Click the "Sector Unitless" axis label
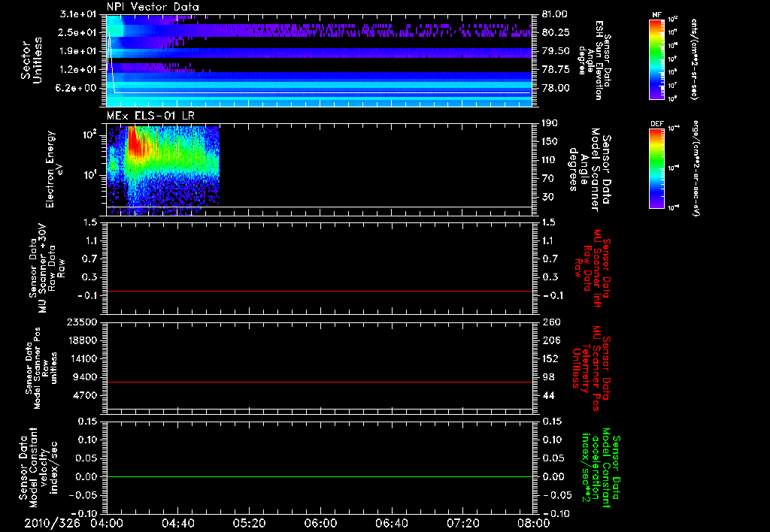 (x=32, y=60)
